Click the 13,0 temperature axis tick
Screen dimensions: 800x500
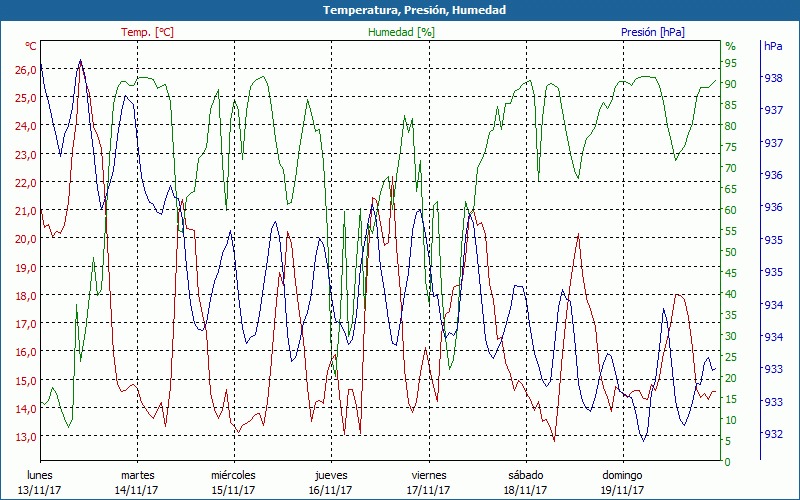pyautogui.click(x=25, y=436)
